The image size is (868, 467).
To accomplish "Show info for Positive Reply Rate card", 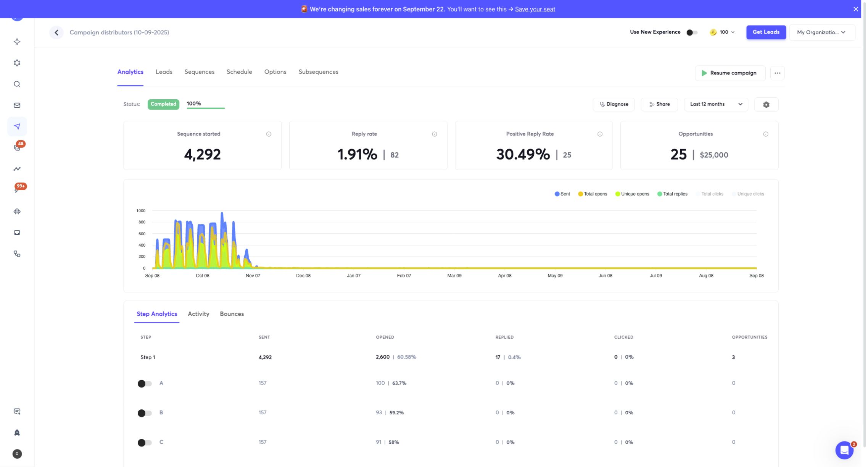I will click(x=600, y=134).
